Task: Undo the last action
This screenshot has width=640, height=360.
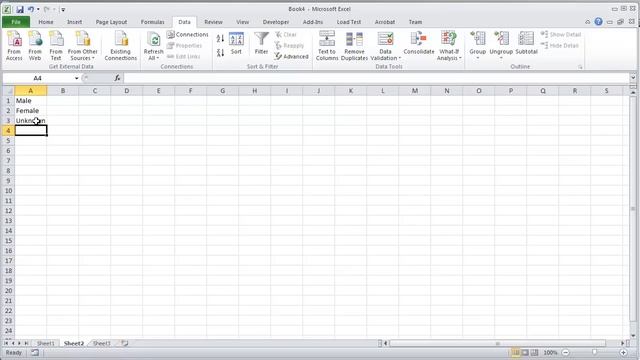Action: [x=31, y=9]
